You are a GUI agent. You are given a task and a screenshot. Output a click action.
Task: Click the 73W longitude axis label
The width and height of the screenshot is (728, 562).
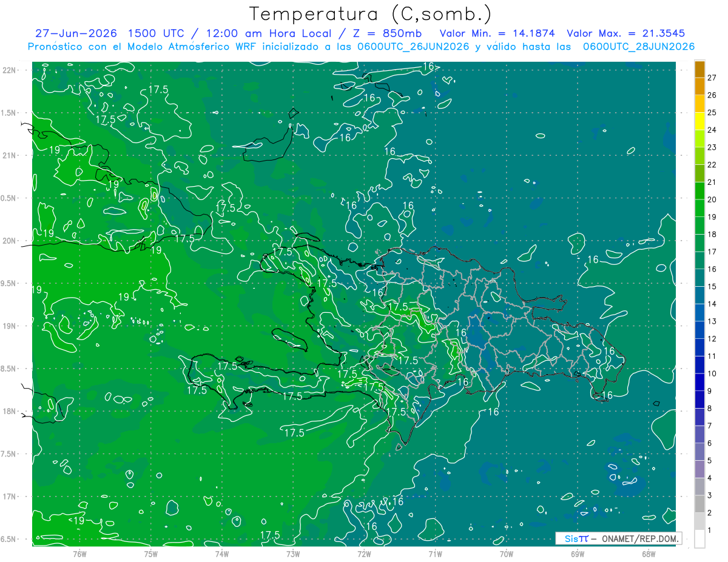[x=293, y=554]
